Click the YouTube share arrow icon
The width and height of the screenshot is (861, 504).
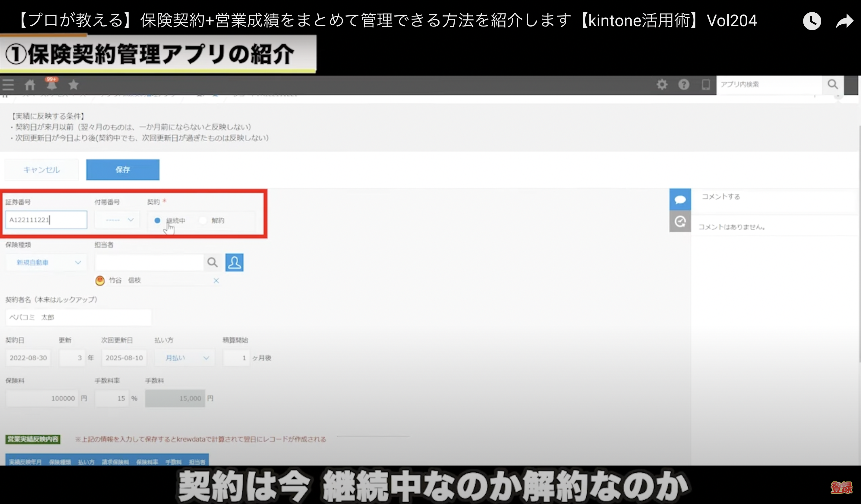point(844,21)
